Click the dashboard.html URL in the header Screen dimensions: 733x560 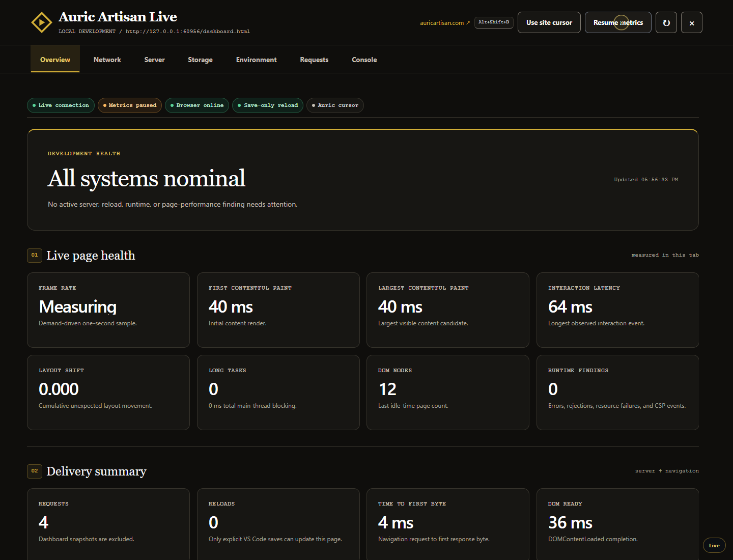coord(188,32)
